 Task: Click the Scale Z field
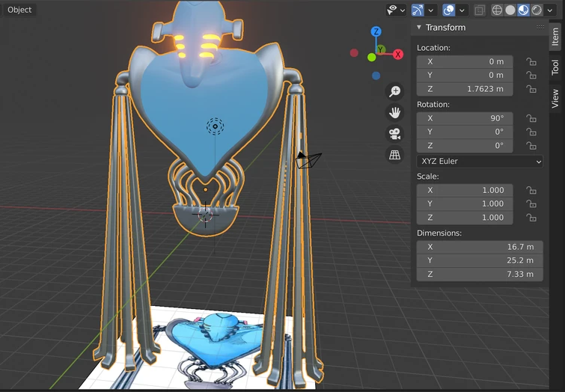coord(465,218)
